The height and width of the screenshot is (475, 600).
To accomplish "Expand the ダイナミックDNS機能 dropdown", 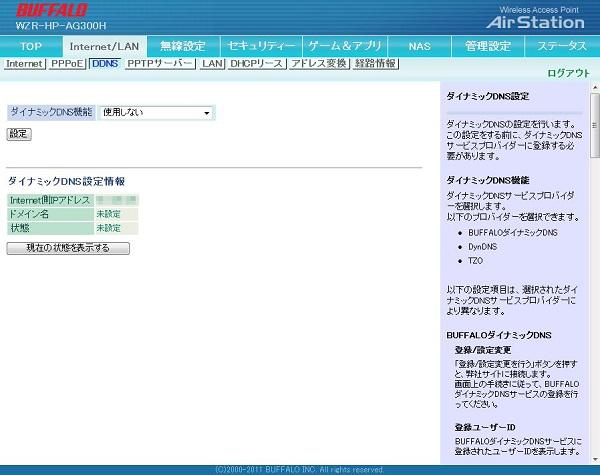I will [157, 113].
